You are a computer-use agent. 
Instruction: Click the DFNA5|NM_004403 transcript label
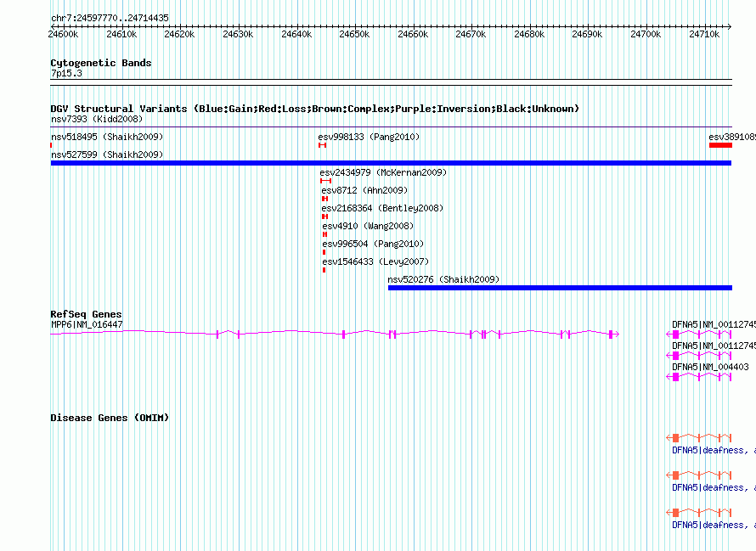pyautogui.click(x=710, y=368)
